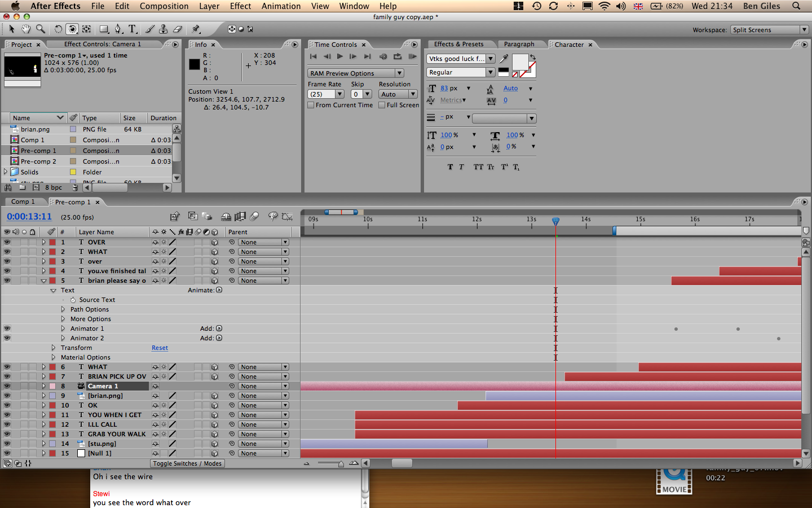The height and width of the screenshot is (508, 812).
Task: Select the Pan Behind tool
Action: (x=86, y=29)
